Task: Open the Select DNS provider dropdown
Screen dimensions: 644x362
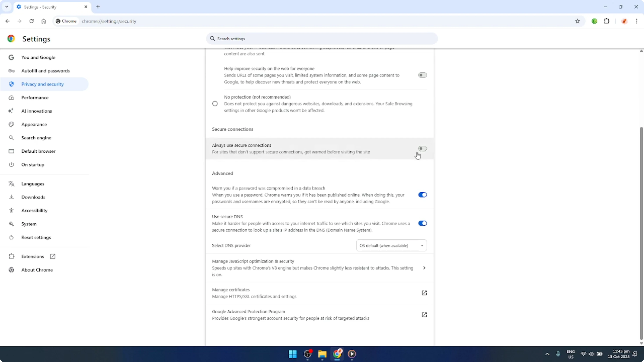Action: pos(391,245)
